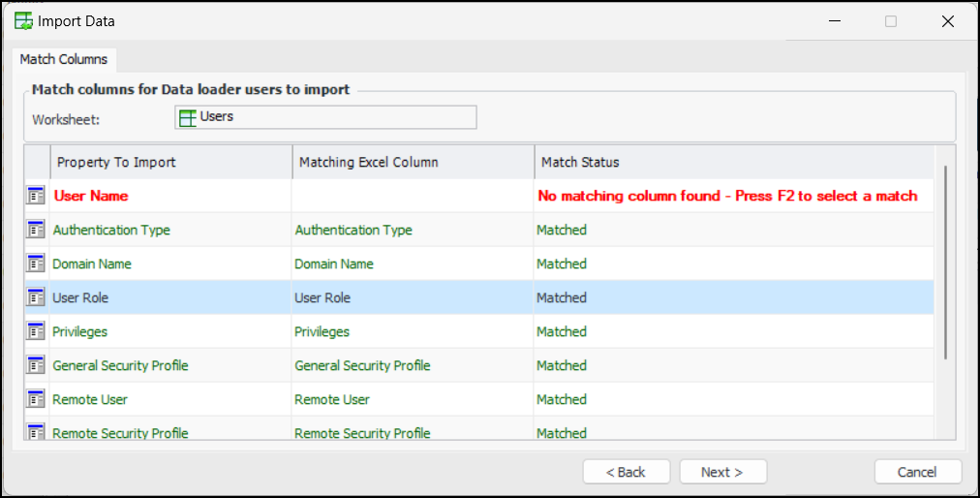The height and width of the screenshot is (498, 980).
Task: Click the Remote User row icon
Action: pyautogui.click(x=37, y=399)
